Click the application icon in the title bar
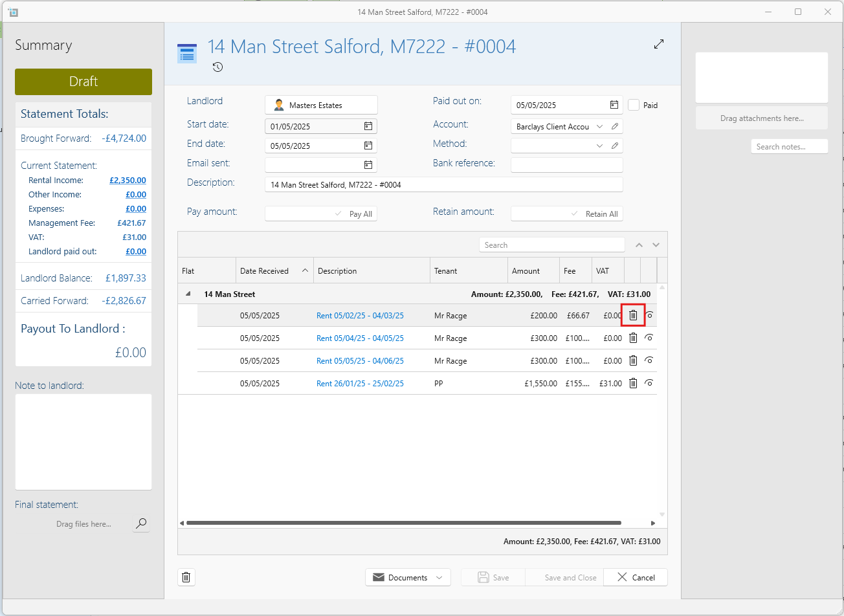Image resolution: width=844 pixels, height=616 pixels. pyautogui.click(x=13, y=12)
